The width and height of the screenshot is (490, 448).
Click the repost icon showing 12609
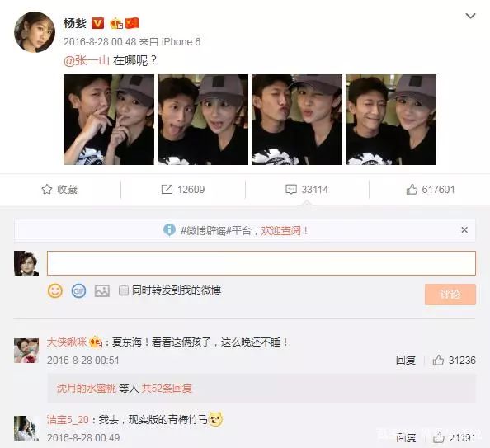[167, 190]
